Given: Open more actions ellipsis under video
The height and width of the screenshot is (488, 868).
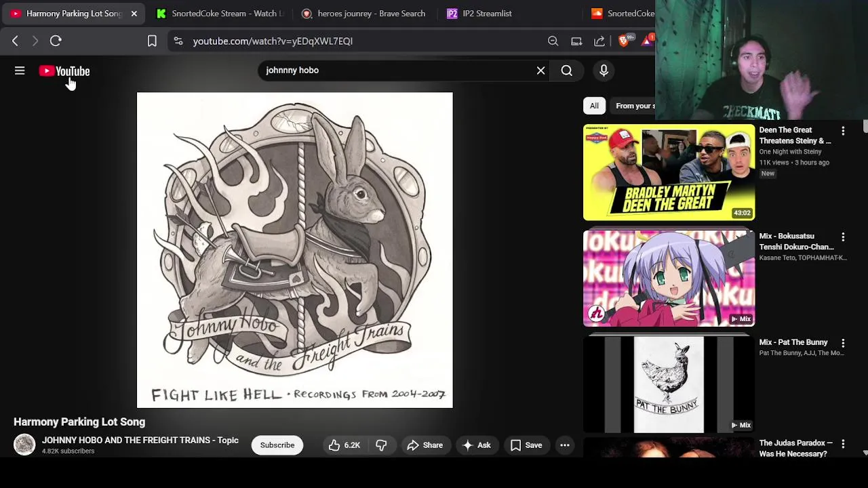Looking at the screenshot, I should [x=565, y=445].
